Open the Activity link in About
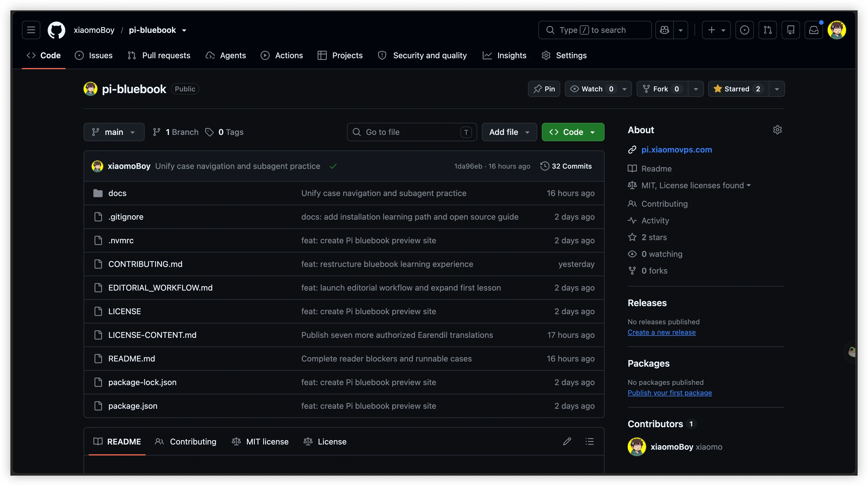The height and width of the screenshot is (486, 868). tap(655, 221)
